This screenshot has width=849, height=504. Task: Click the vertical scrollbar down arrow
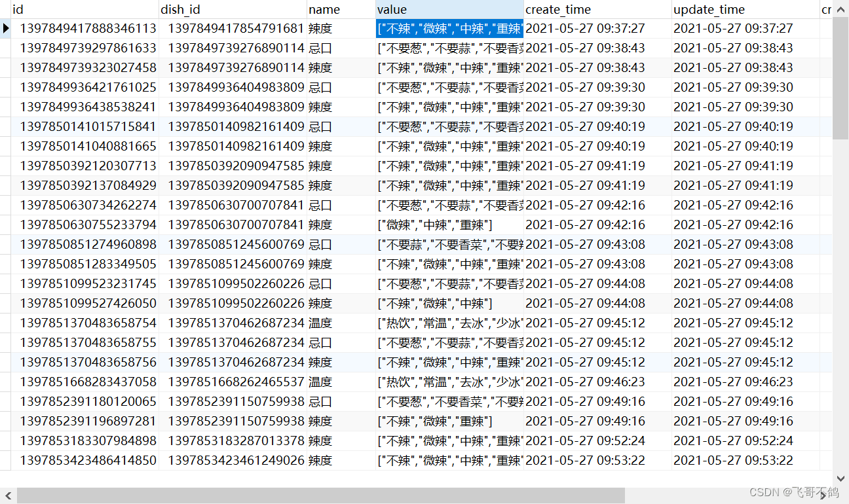pyautogui.click(x=840, y=479)
